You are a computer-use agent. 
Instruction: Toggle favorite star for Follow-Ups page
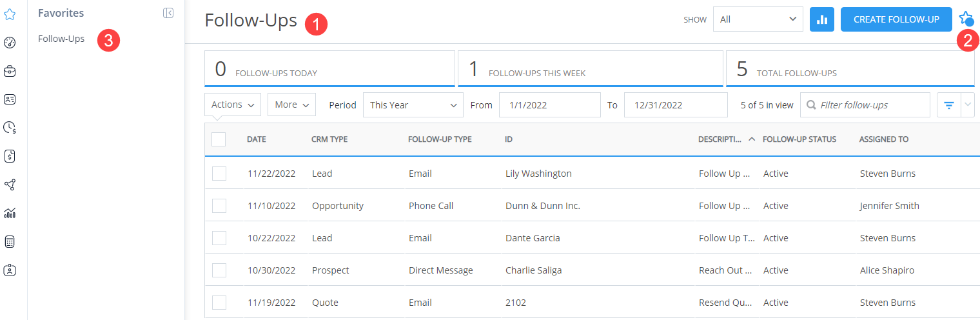tap(965, 18)
